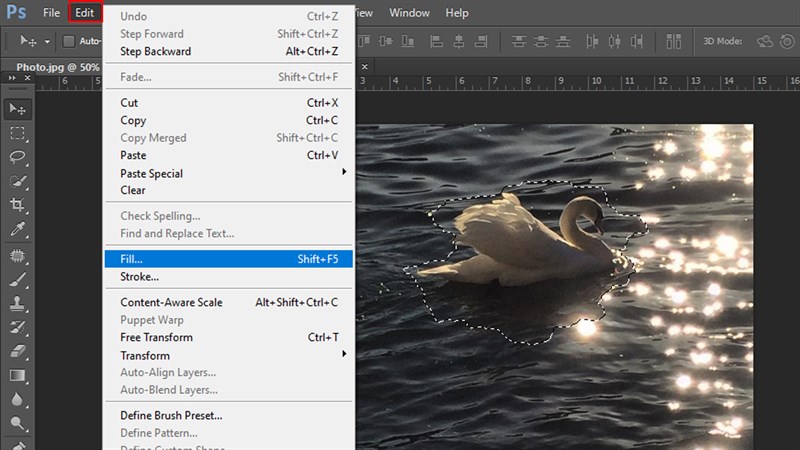The image size is (800, 450).
Task: Select the Clone Stamp tool
Action: 17,303
